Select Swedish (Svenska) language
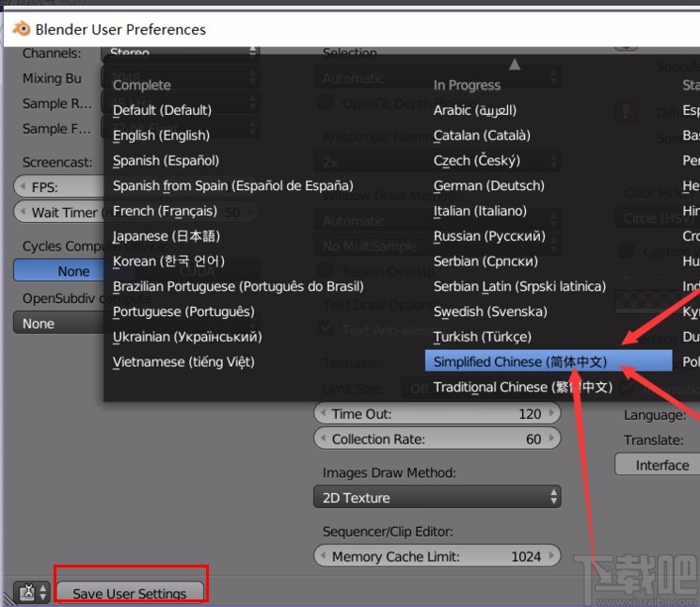Viewport: 700px width, 607px height. [x=490, y=311]
